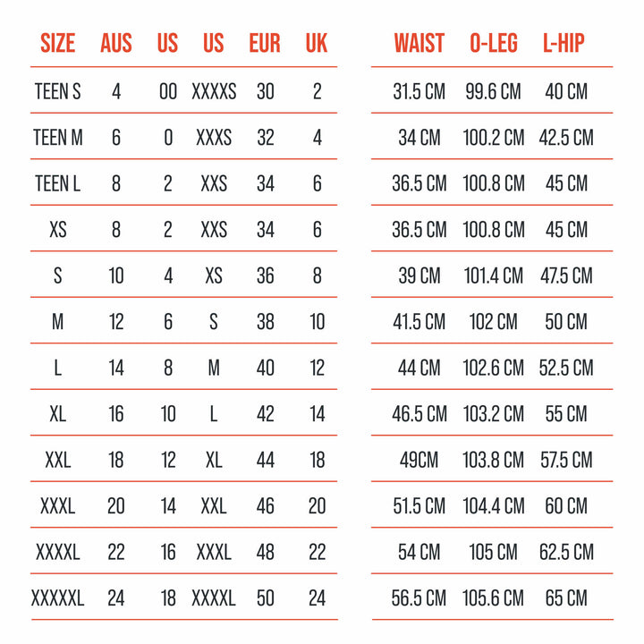
Task: Select the XXXL size row label
Action: pyautogui.click(x=57, y=505)
